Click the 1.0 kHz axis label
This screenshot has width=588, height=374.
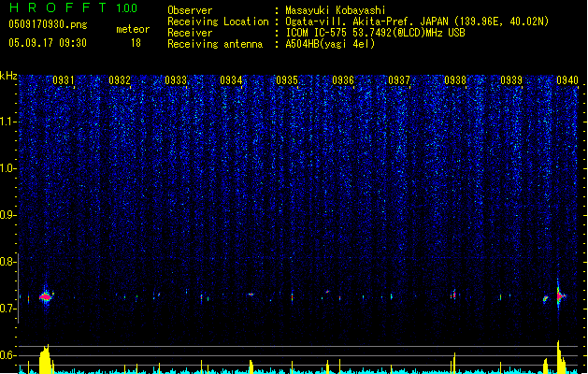(x=7, y=168)
